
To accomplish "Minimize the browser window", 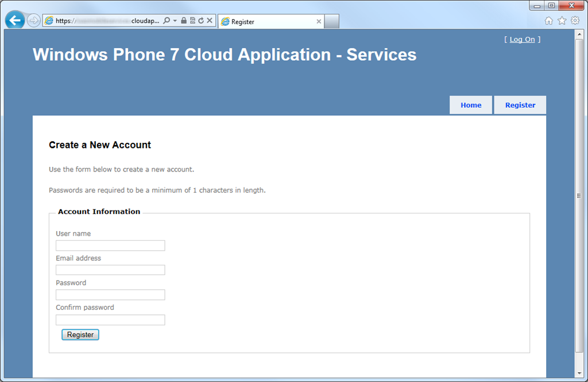I will [537, 6].
